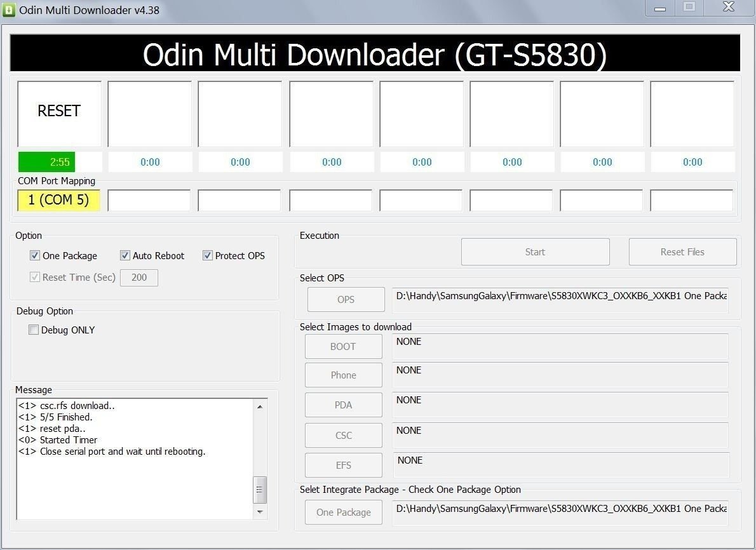Click the Reset Time value field showing 200
Image resolution: width=756 pixels, height=550 pixels.
tap(139, 277)
